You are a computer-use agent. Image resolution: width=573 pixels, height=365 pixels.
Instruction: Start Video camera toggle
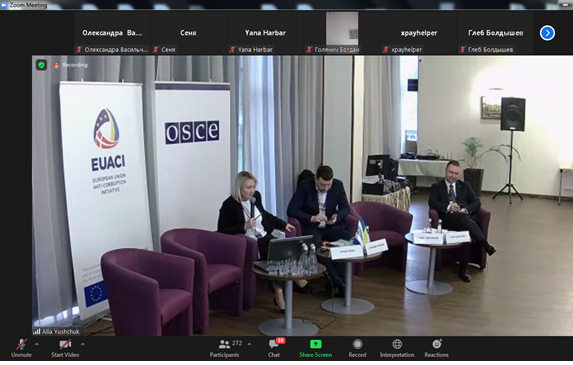pyautogui.click(x=65, y=348)
